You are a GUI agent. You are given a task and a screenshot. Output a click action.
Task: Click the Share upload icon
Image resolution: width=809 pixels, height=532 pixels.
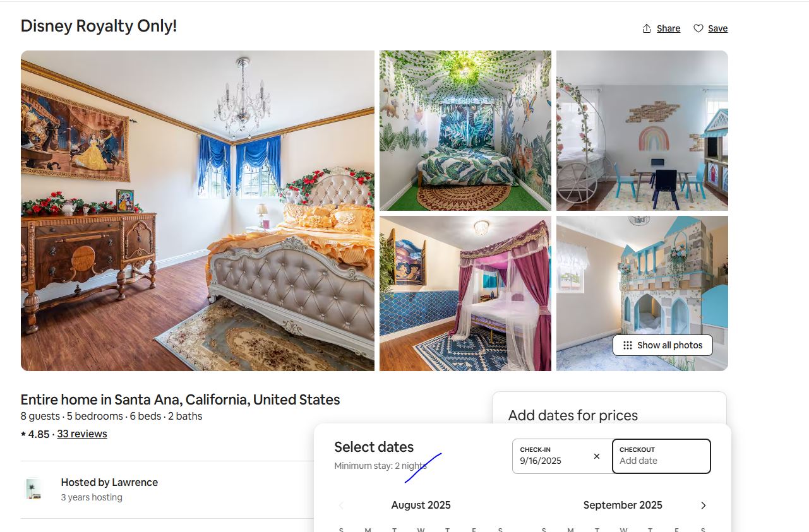647,28
